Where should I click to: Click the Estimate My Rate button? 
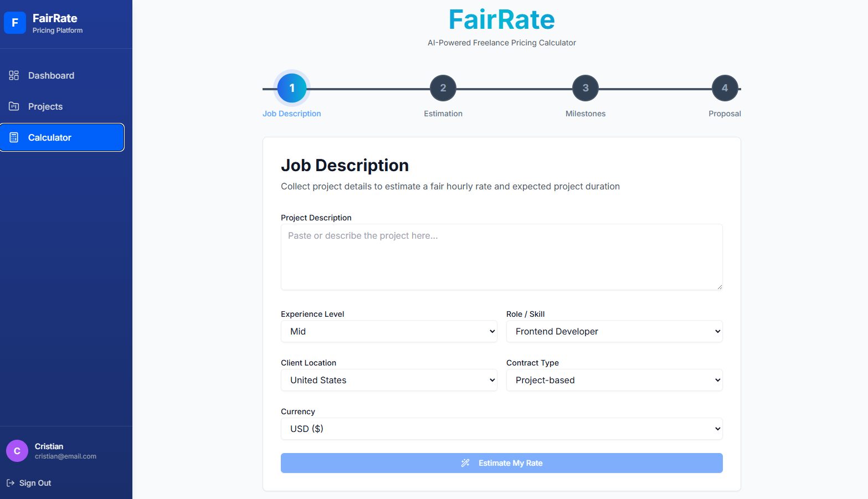click(x=501, y=463)
